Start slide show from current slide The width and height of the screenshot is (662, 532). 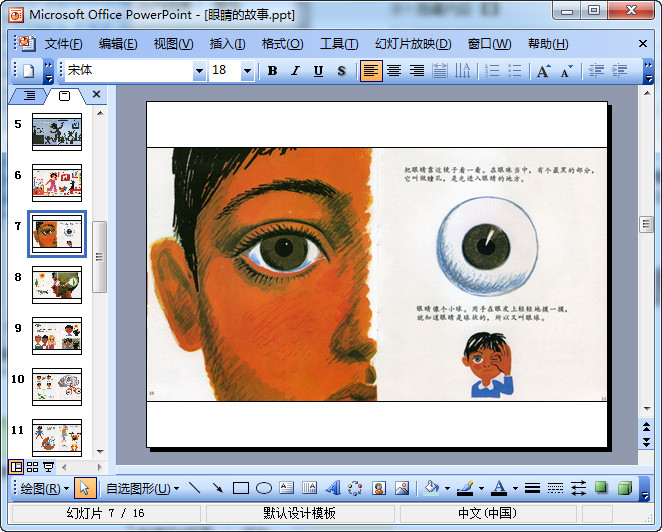[x=49, y=467]
